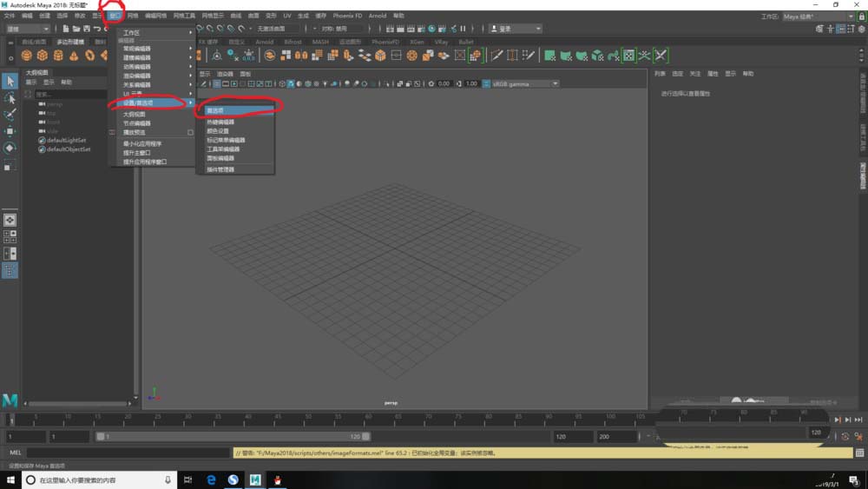Toggle the auto keyframe icon

pos(845,436)
